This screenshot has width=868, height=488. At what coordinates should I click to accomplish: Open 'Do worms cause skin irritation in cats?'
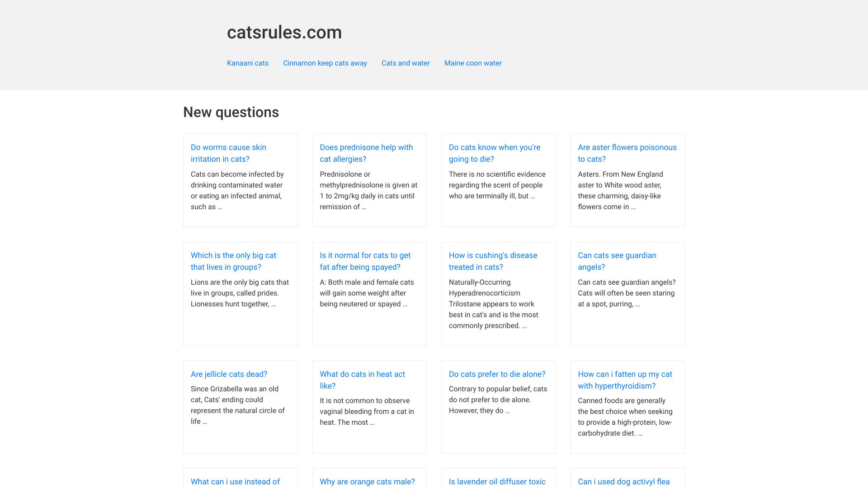(x=228, y=153)
